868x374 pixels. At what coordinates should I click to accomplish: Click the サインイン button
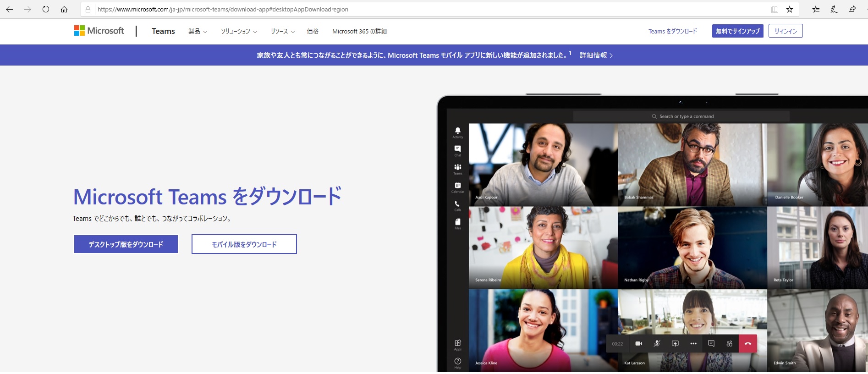click(786, 31)
